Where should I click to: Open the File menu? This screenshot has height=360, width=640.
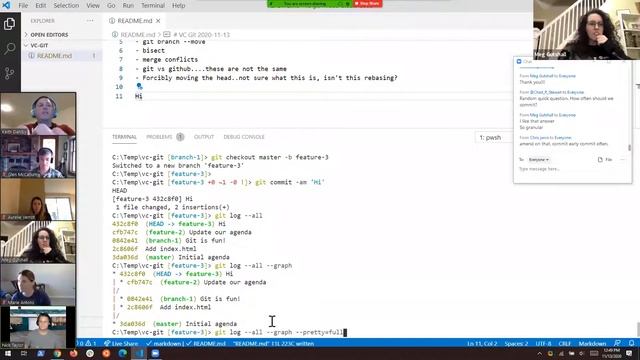pyautogui.click(x=23, y=5)
